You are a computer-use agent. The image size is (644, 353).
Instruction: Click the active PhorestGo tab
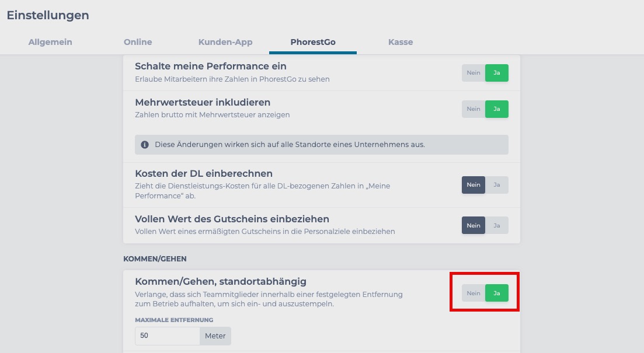coord(313,42)
